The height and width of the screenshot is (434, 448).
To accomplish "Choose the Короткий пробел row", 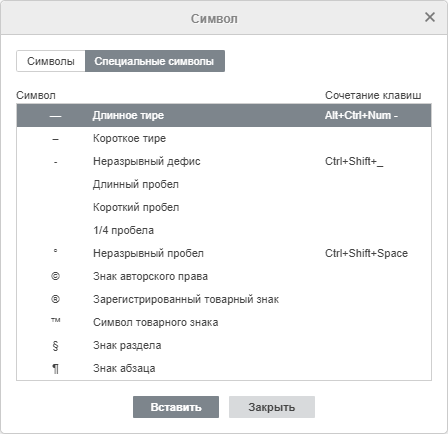I will tap(224, 207).
